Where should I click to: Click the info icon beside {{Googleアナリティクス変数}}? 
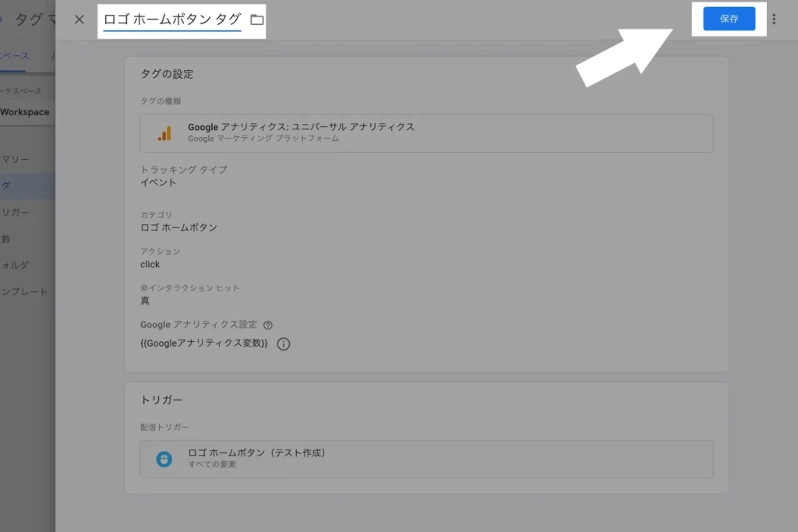click(x=284, y=344)
